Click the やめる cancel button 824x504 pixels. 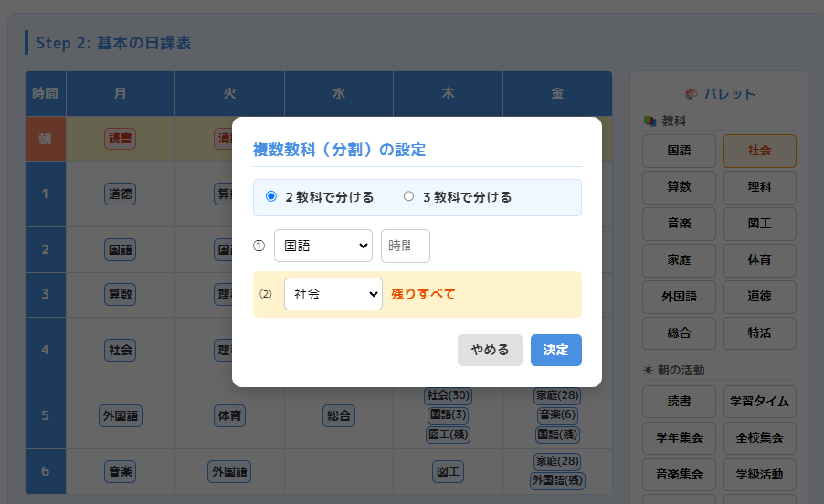[490, 351]
